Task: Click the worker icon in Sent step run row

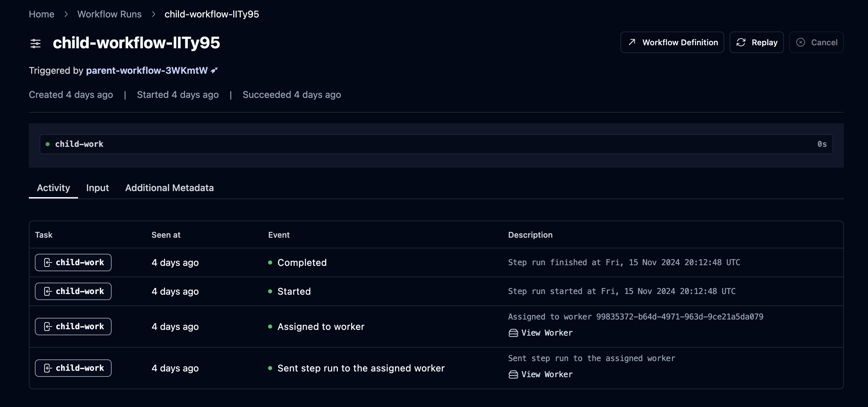Action: pyautogui.click(x=513, y=374)
